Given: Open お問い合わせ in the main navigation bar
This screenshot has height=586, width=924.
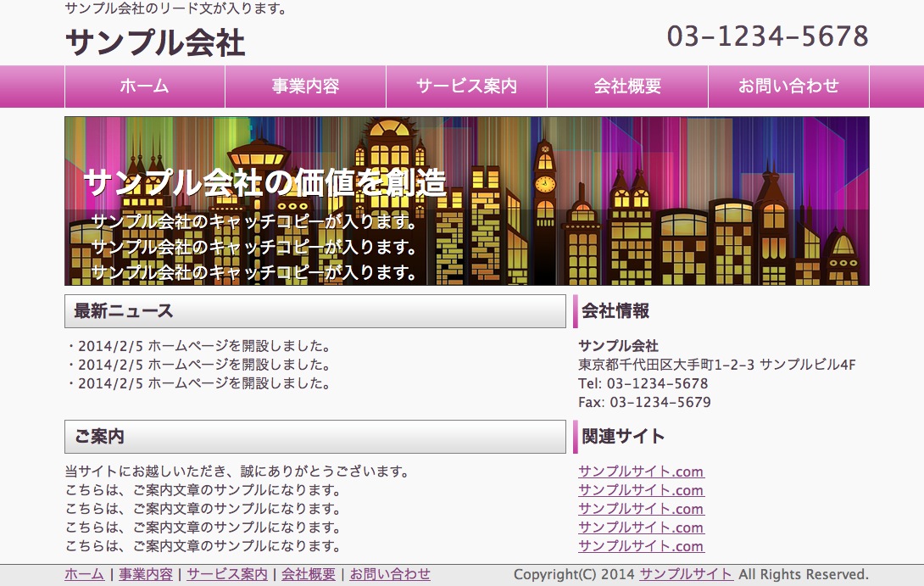Looking at the screenshot, I should [x=788, y=87].
